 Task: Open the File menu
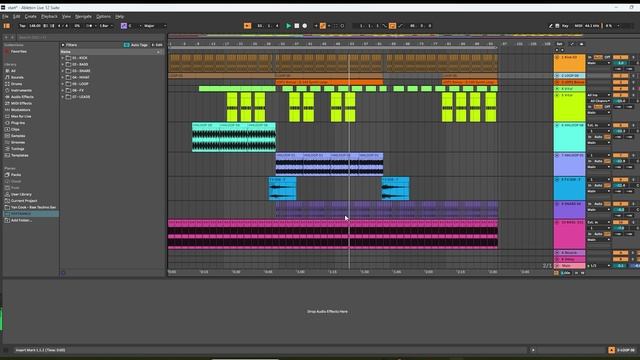5,16
